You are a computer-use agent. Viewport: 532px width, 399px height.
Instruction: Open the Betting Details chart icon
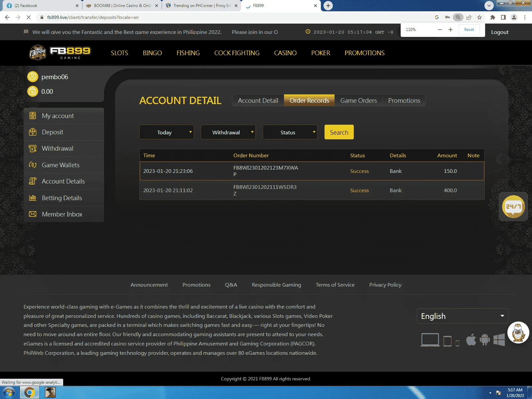pos(33,198)
